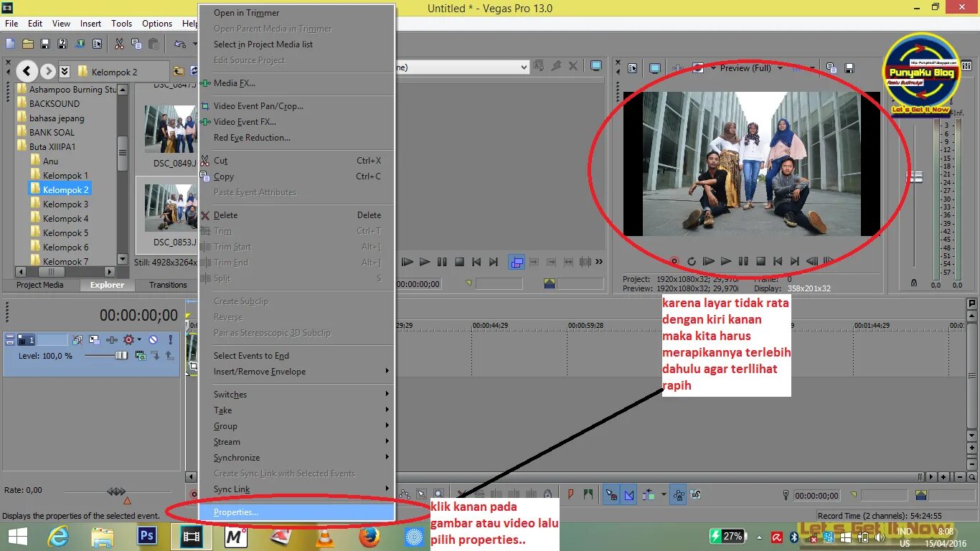Select Open in Trimmer menu item
980x551 pixels.
[x=297, y=13]
